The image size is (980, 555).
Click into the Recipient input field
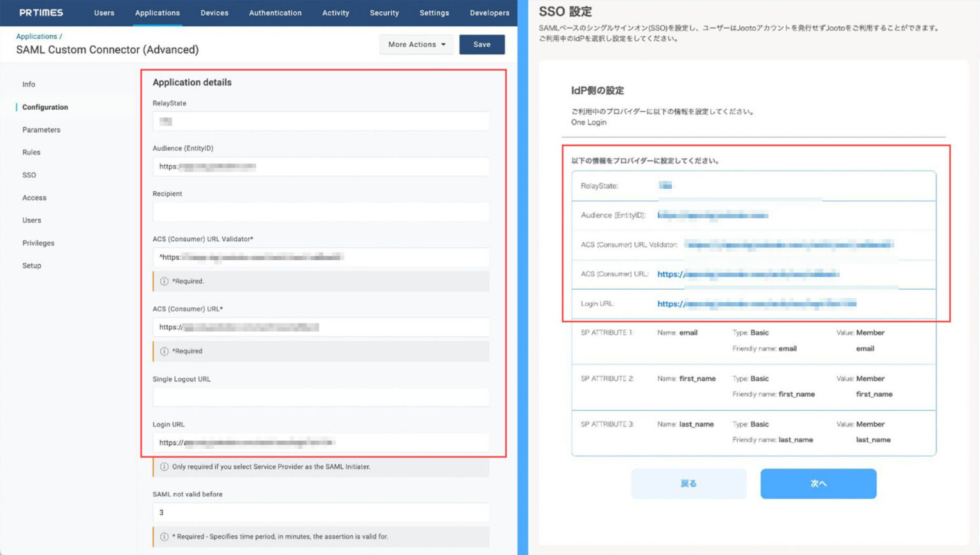click(321, 212)
